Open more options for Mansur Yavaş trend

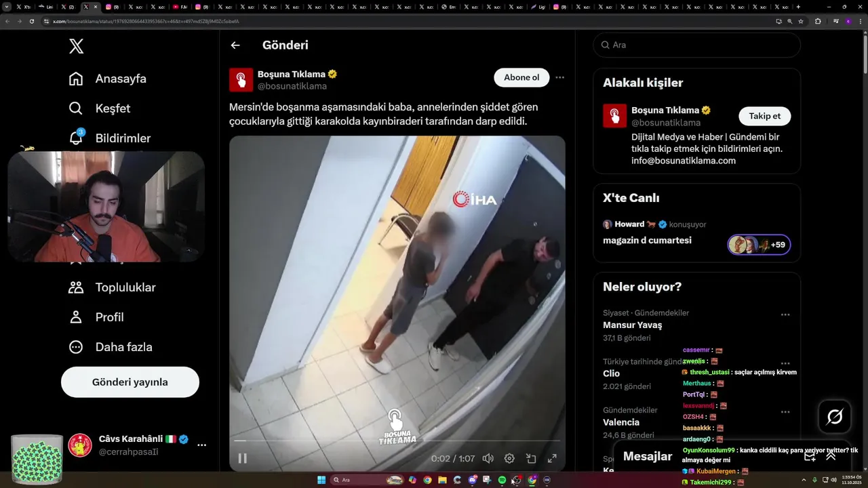pos(785,314)
